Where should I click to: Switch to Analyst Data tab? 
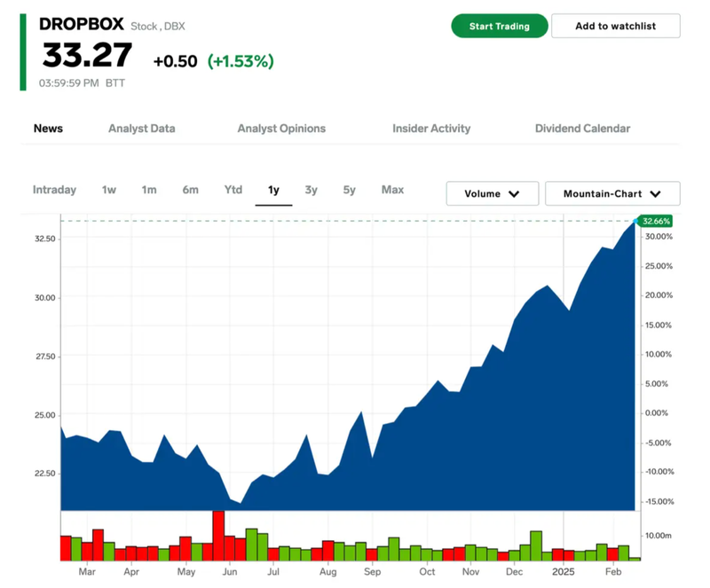[x=141, y=129]
